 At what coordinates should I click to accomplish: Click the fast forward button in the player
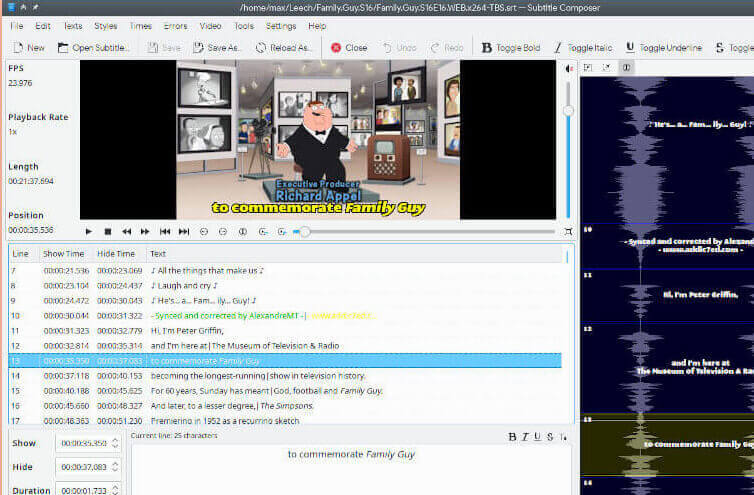point(146,231)
